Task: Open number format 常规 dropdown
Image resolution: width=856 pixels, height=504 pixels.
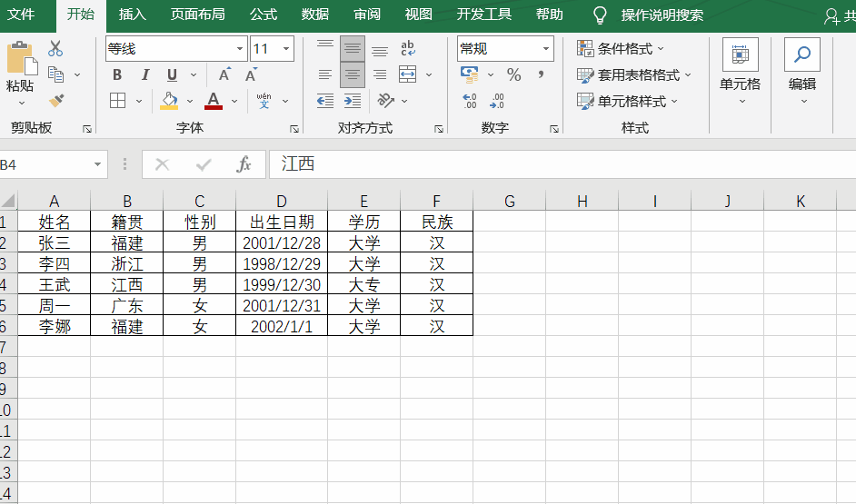Action: (546, 48)
